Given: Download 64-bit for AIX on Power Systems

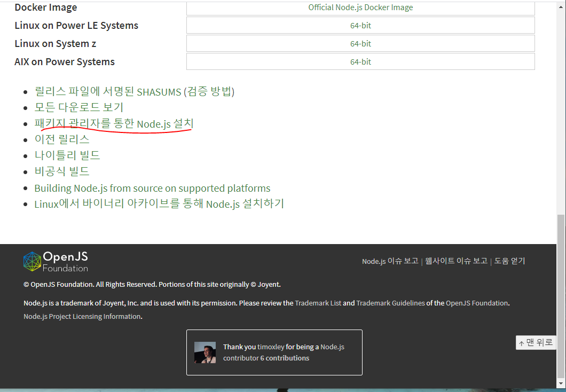Looking at the screenshot, I should coord(360,62).
